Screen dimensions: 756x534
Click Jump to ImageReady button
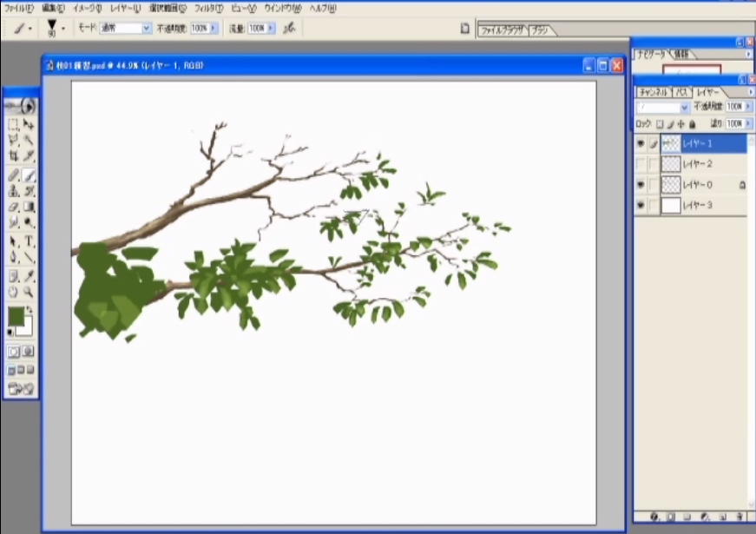pyautogui.click(x=21, y=388)
